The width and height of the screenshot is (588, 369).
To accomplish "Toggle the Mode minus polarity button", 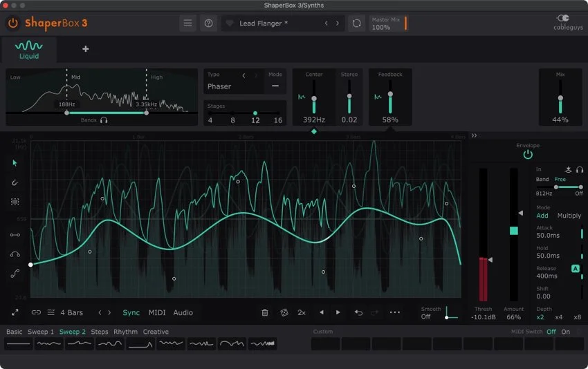I will point(275,86).
